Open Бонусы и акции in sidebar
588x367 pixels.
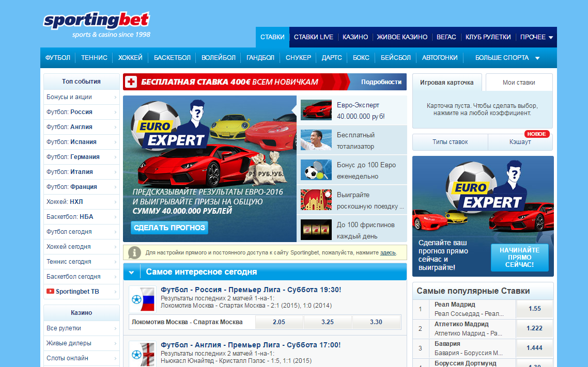(x=81, y=97)
